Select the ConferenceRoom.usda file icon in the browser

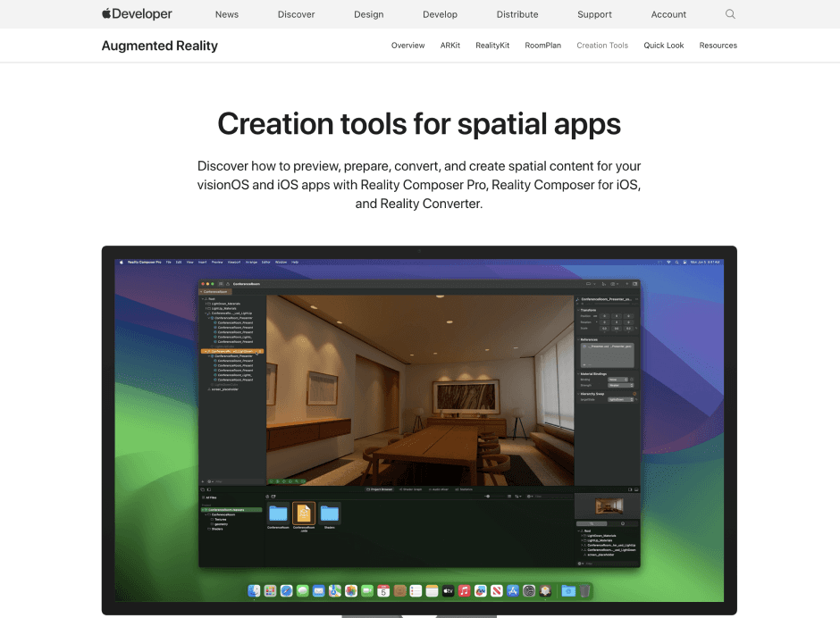304,513
